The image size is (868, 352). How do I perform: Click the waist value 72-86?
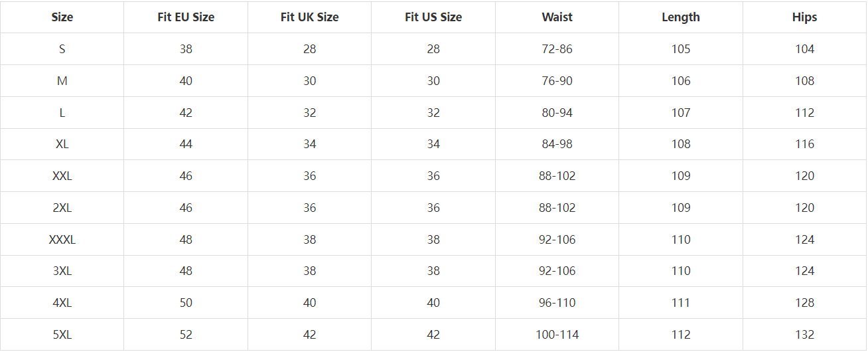[557, 49]
